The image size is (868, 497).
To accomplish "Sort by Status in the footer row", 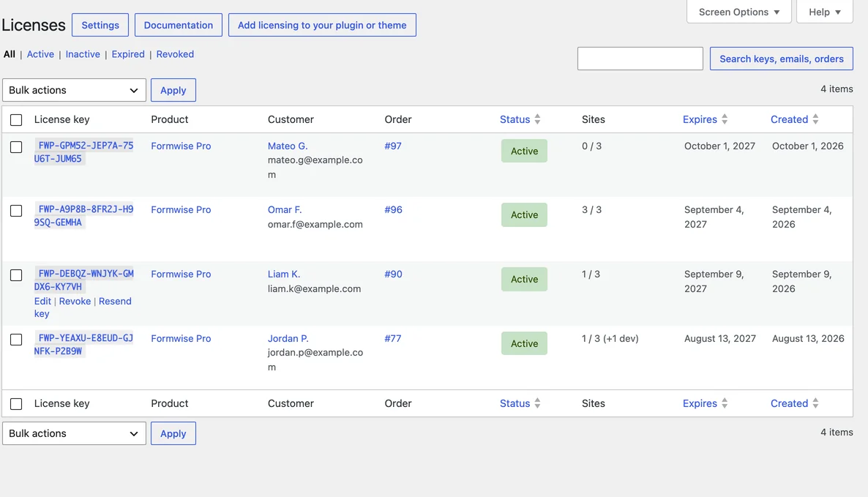I will coord(515,403).
